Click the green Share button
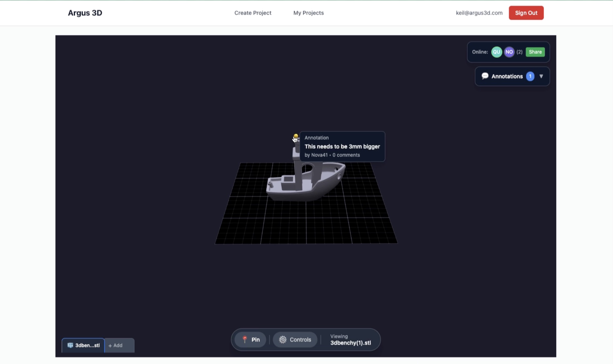 point(535,52)
